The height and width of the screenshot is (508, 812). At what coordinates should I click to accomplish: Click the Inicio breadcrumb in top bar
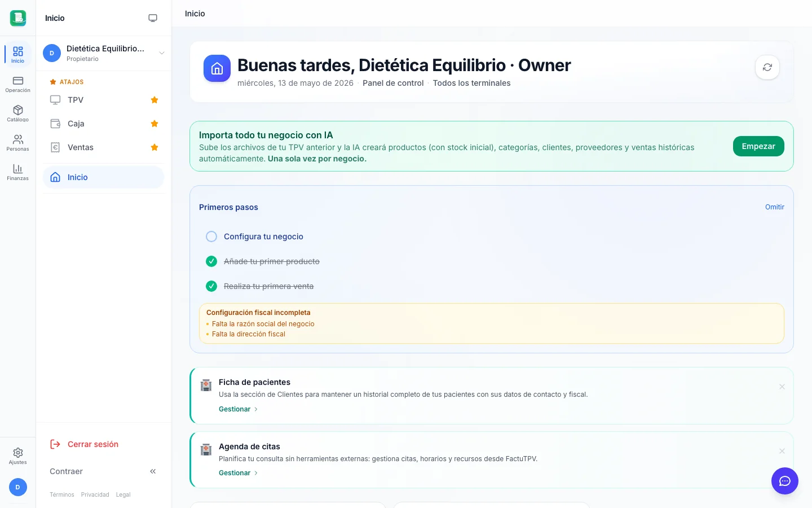pyautogui.click(x=195, y=14)
